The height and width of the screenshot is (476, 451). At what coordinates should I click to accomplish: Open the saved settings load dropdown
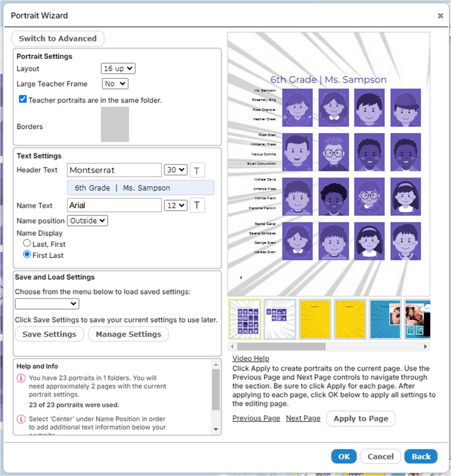pos(47,304)
